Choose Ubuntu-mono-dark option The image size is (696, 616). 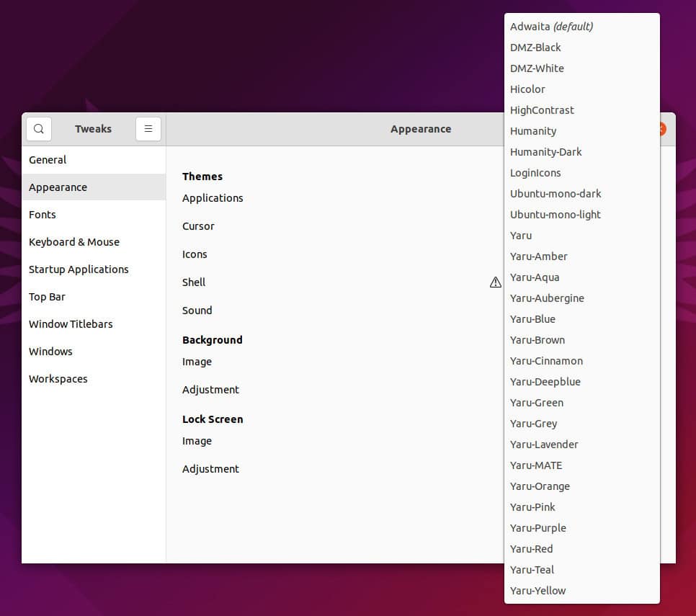tap(582, 194)
